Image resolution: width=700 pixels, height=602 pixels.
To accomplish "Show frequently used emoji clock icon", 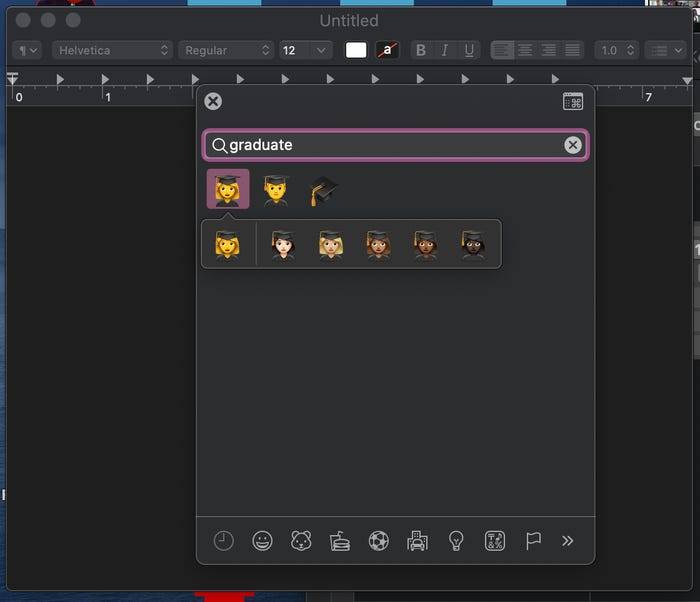I will tap(224, 541).
